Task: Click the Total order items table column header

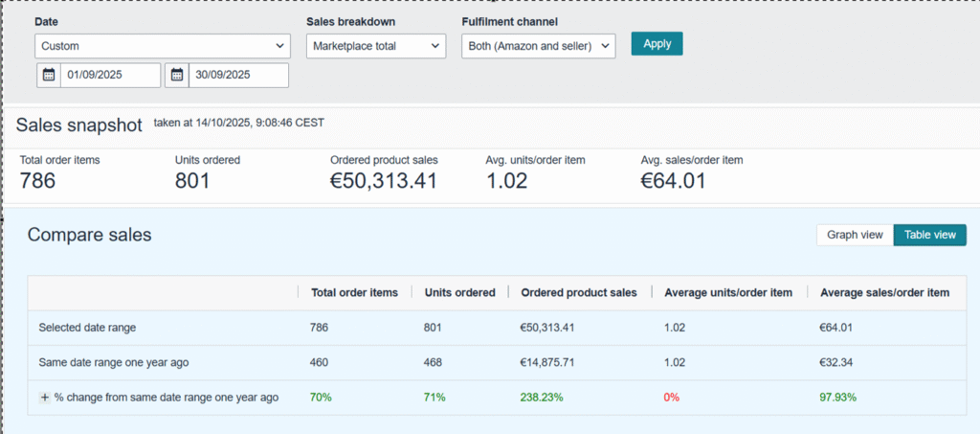Action: pyautogui.click(x=354, y=293)
